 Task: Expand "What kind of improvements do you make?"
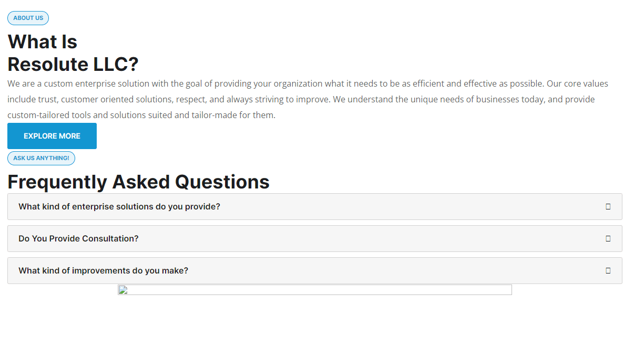point(104,271)
